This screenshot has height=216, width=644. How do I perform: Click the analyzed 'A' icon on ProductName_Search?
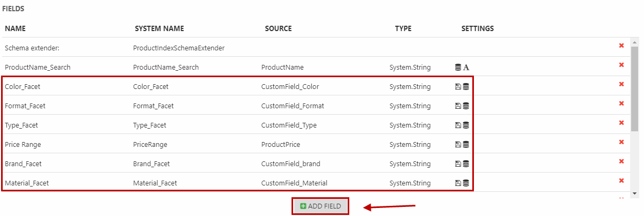[466, 68]
